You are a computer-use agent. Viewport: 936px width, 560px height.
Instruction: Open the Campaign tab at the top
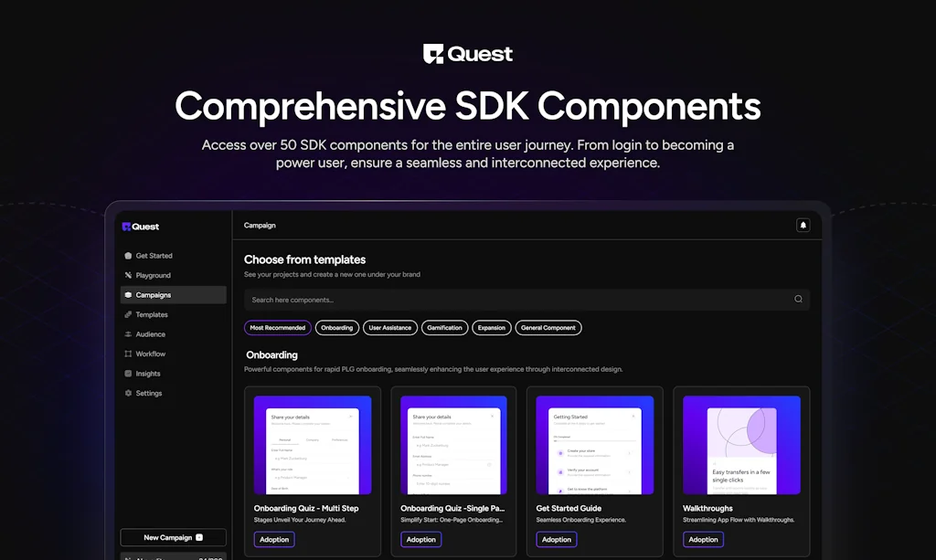[259, 225]
